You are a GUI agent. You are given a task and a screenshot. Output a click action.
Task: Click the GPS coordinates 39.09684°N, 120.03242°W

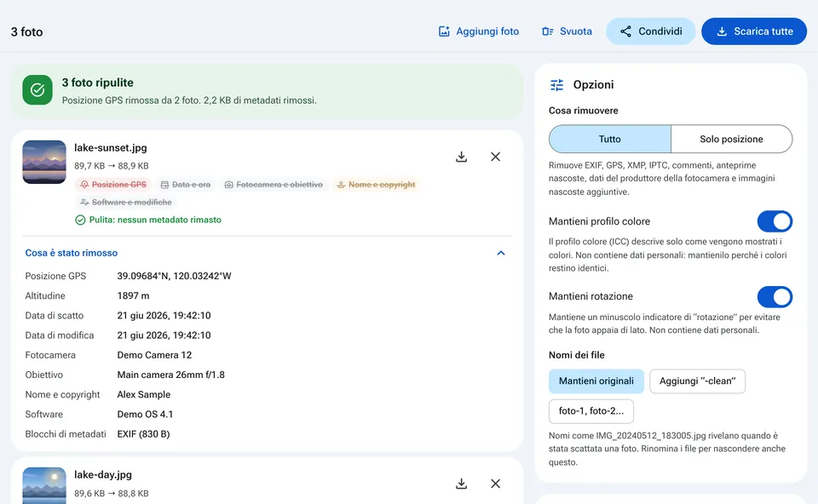[174, 276]
